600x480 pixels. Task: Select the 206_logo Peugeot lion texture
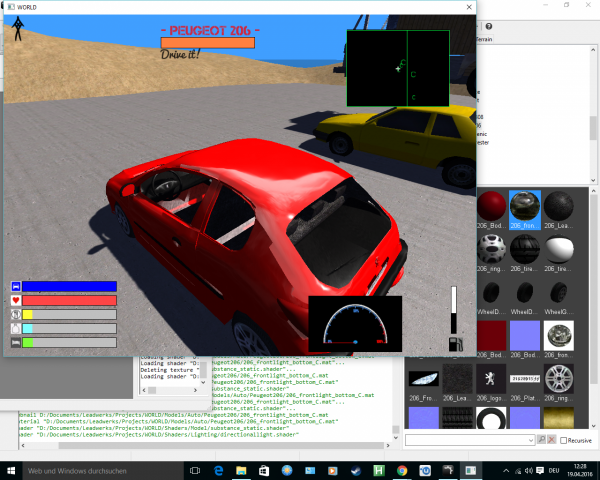tap(491, 379)
